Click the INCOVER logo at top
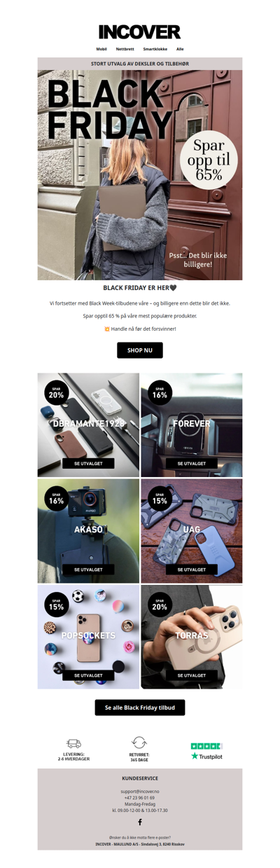 [140, 32]
